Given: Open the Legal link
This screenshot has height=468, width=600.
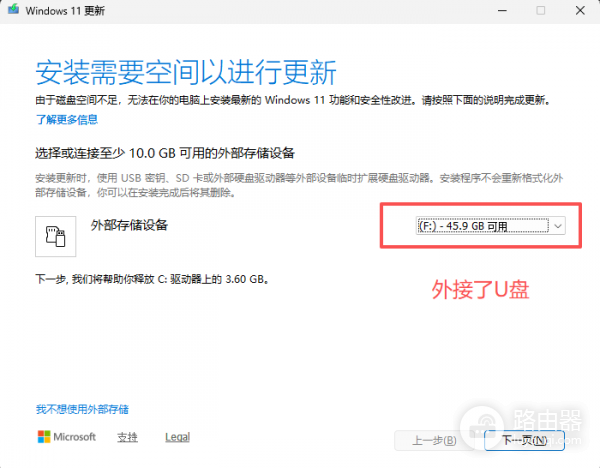Looking at the screenshot, I should tap(178, 437).
